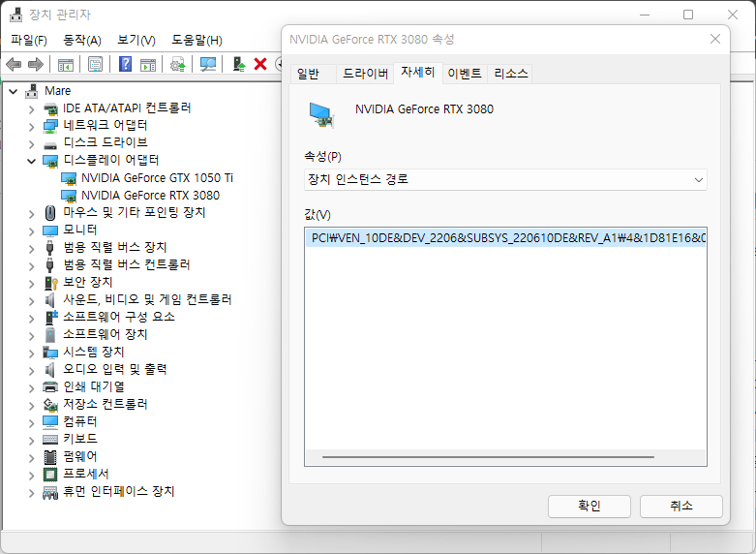Select the 마우스 및 기타 포인팅 장치 icon
This screenshot has height=554, width=756.
point(50,212)
